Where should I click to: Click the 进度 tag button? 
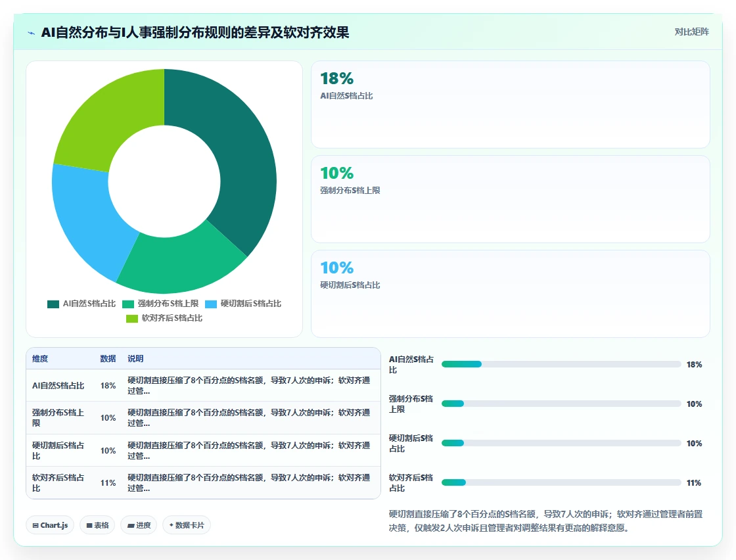(x=139, y=525)
